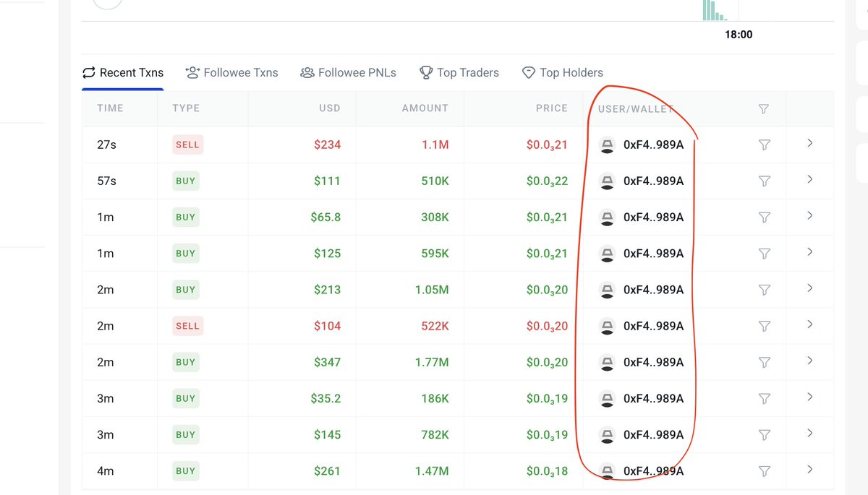Screen dimensions: 868x495
Task: Filter by wallet on the $104 sell row
Action: pyautogui.click(x=764, y=326)
